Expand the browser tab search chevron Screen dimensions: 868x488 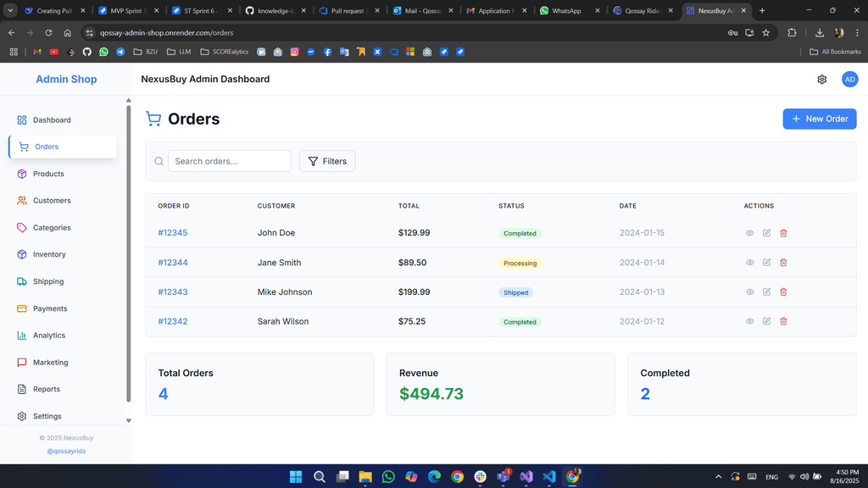[10, 10]
